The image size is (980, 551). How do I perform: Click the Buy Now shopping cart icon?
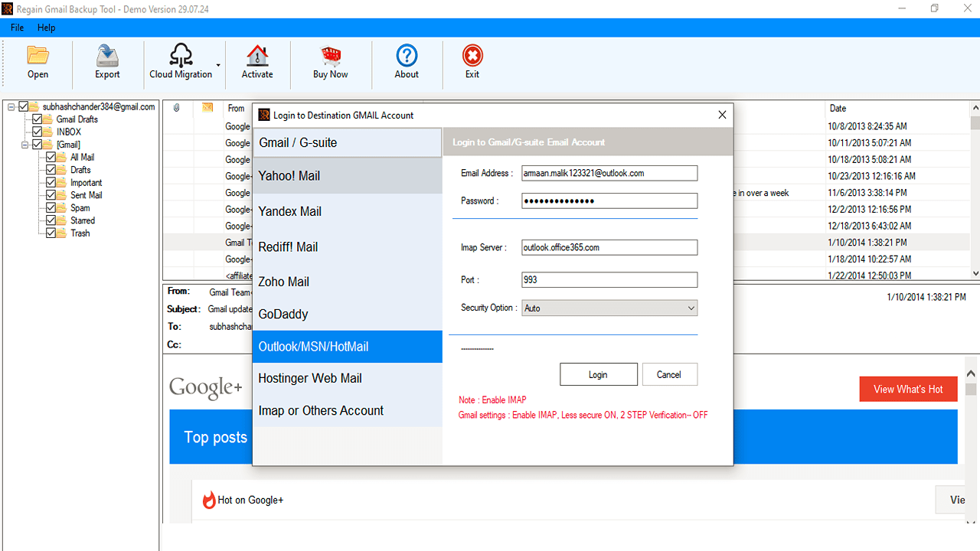331,56
